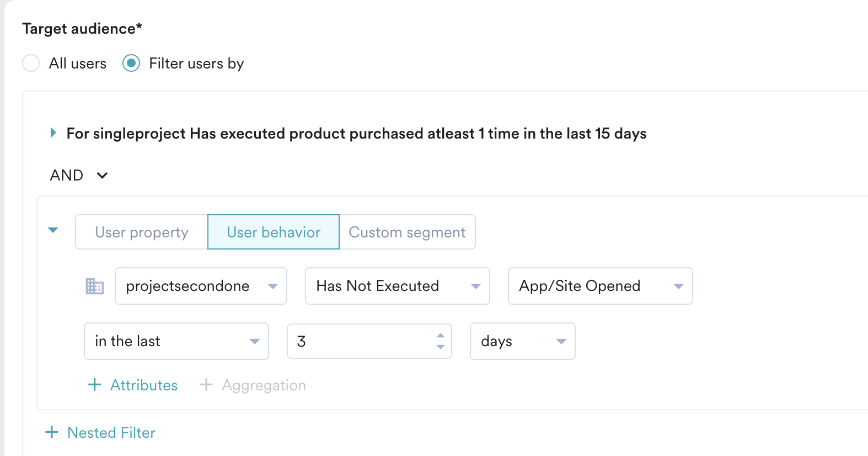868x456 pixels.
Task: Select the Filter users by radio button
Action: pyautogui.click(x=131, y=63)
